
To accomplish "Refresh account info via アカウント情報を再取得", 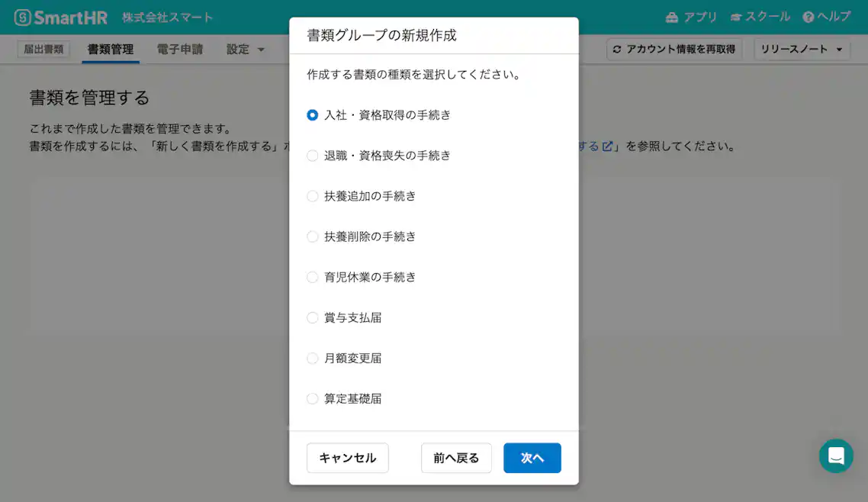I will 674,49.
